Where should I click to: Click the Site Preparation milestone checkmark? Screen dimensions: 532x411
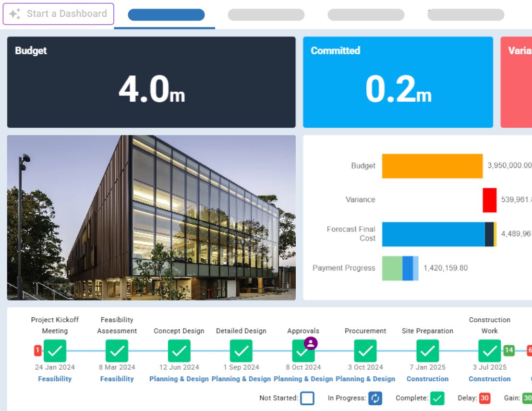coord(427,351)
